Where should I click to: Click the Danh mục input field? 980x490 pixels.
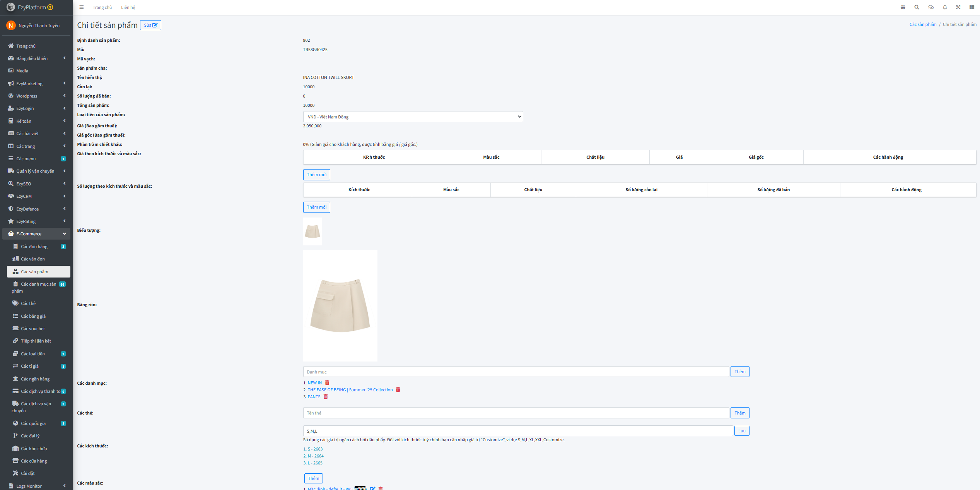click(516, 372)
